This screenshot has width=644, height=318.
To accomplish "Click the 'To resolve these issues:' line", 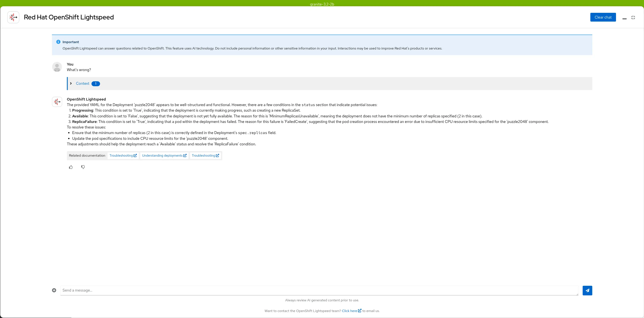I will [x=86, y=127].
